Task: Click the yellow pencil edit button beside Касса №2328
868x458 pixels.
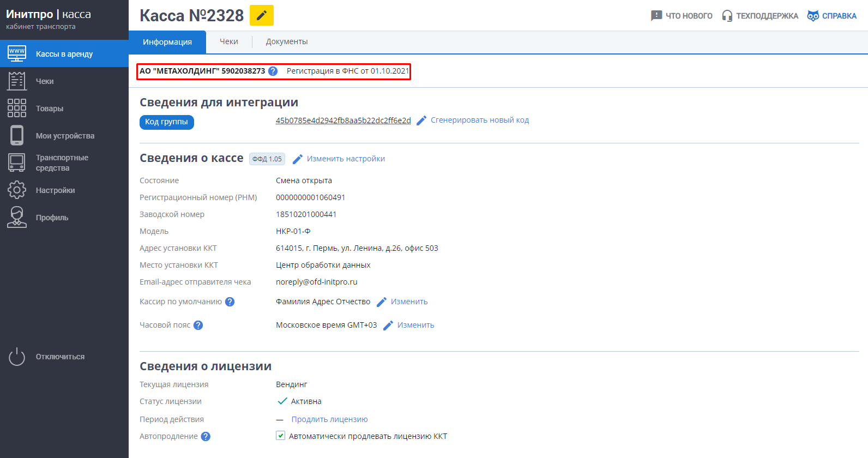Action: click(x=262, y=15)
